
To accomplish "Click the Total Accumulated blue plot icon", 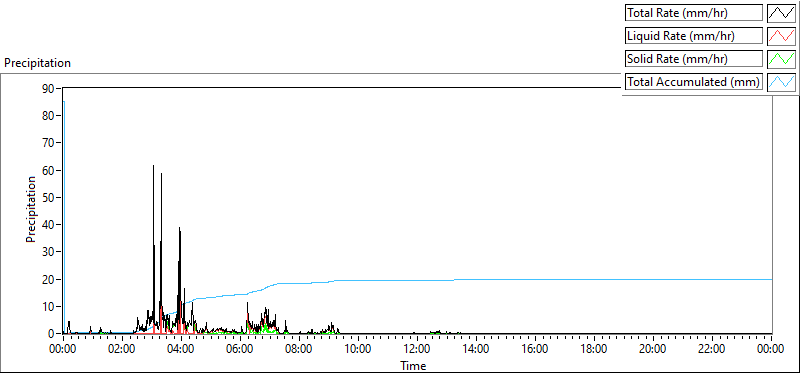I will click(781, 82).
